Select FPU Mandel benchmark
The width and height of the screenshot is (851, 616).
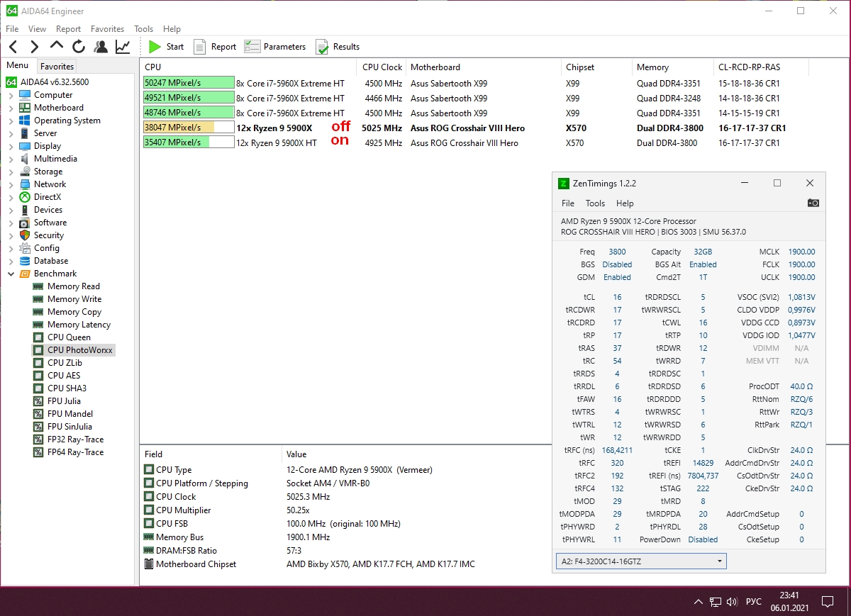click(x=70, y=414)
